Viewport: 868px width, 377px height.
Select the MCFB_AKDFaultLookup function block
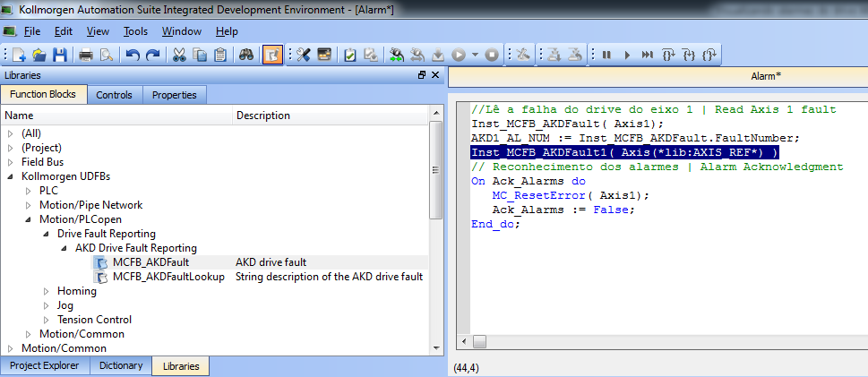click(168, 277)
